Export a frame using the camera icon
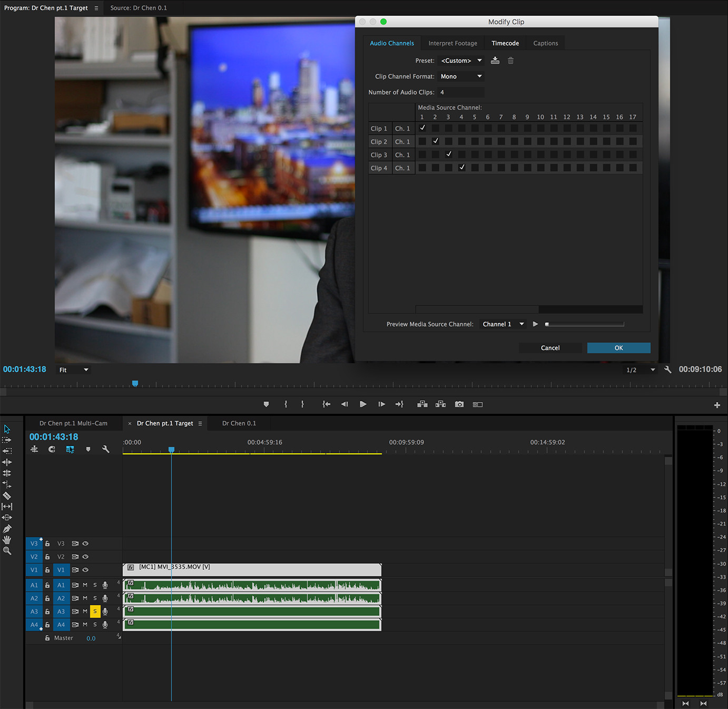The width and height of the screenshot is (728, 709). pos(459,404)
